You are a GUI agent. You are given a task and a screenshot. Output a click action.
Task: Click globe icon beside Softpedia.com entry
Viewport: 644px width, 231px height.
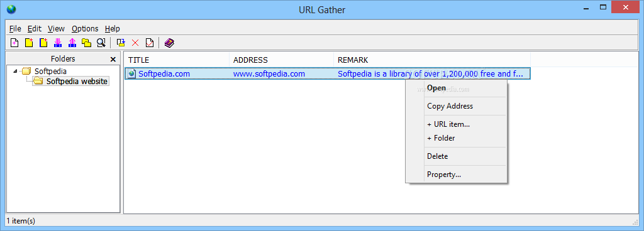coord(132,73)
